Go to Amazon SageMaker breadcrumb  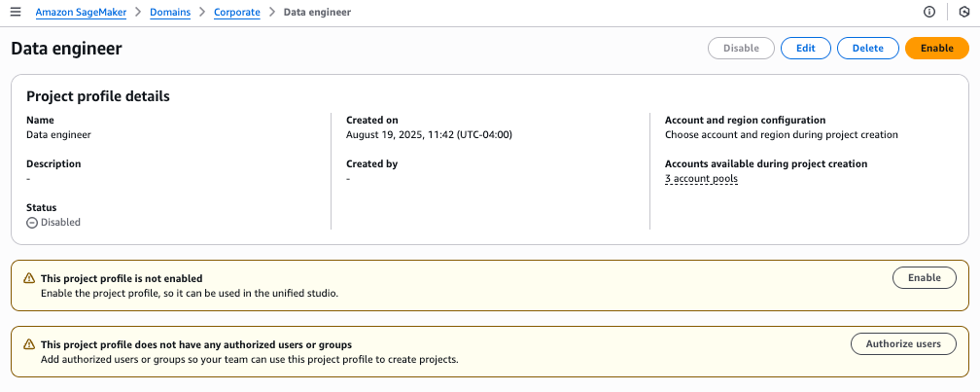(x=82, y=12)
